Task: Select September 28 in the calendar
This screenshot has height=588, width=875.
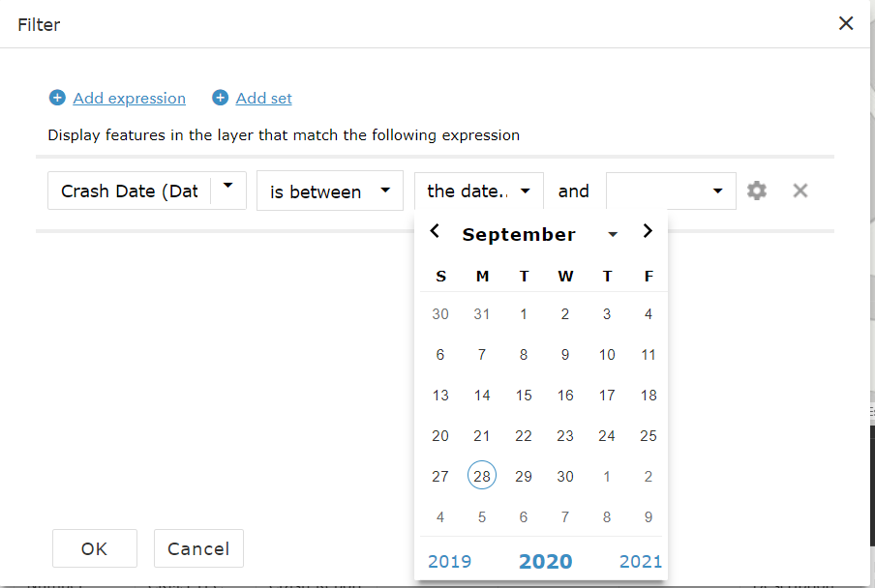Action: (482, 476)
